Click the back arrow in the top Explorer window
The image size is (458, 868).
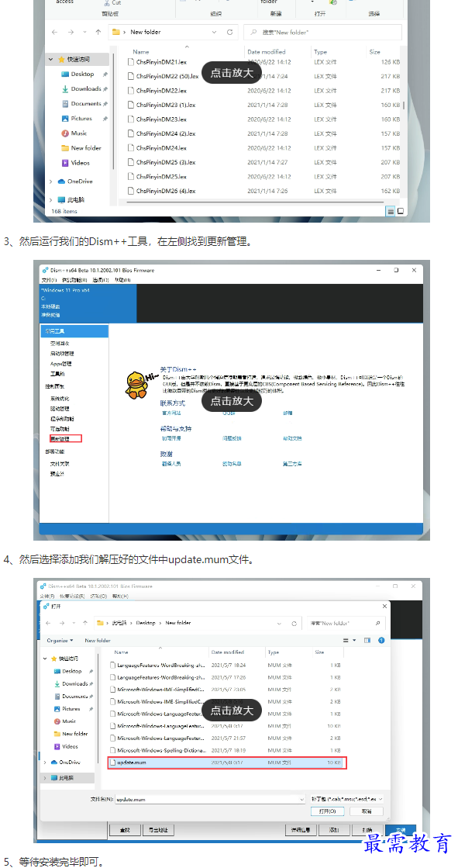tap(54, 32)
